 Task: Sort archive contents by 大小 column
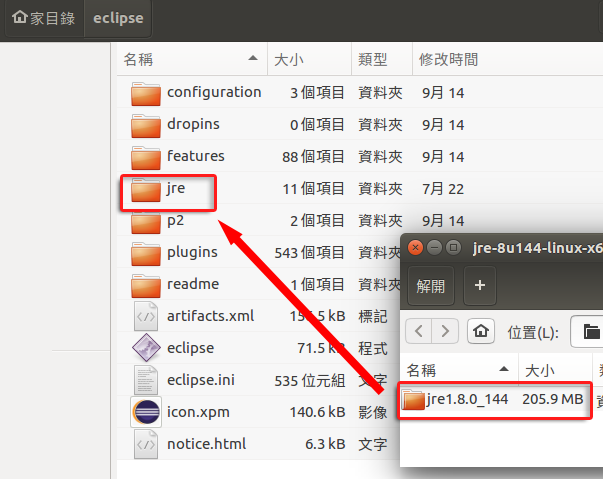[555, 370]
